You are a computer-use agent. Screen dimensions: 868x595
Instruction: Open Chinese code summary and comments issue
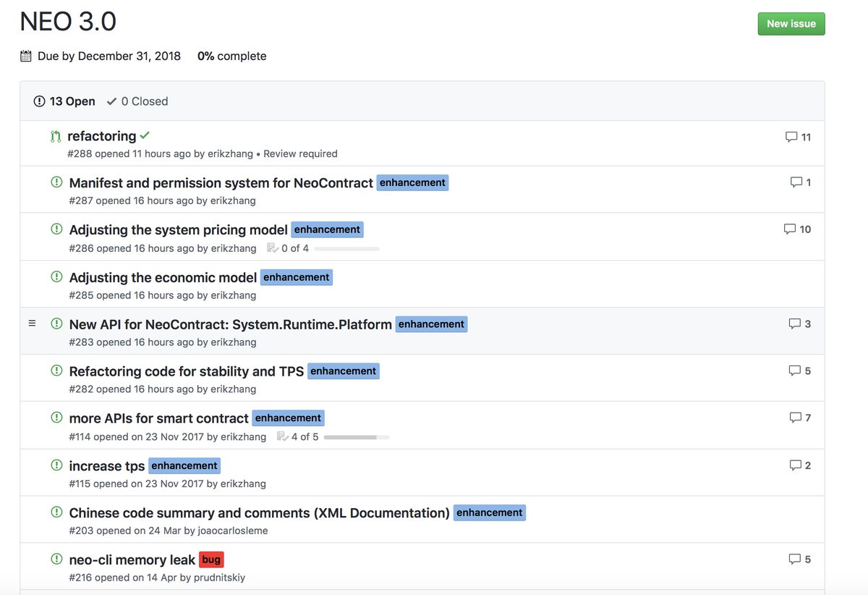click(x=260, y=513)
